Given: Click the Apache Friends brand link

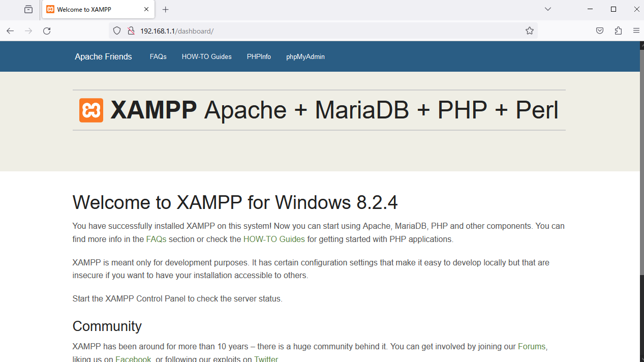Looking at the screenshot, I should [x=103, y=56].
